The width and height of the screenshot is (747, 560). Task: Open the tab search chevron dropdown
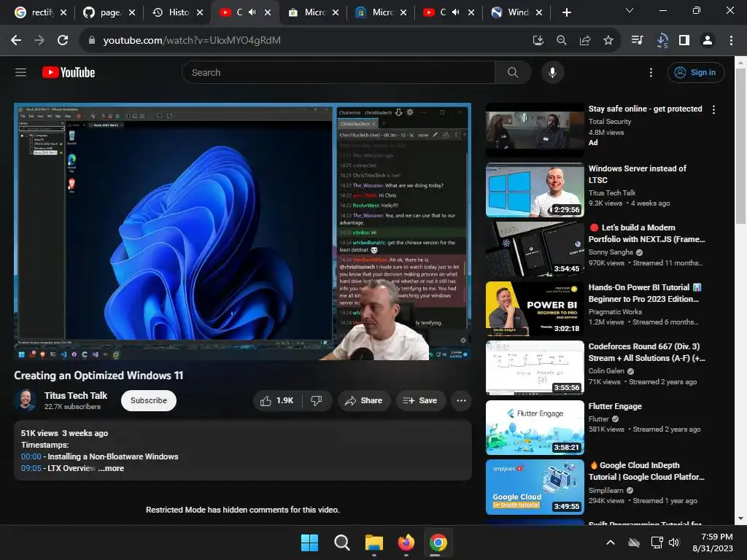[x=630, y=10]
